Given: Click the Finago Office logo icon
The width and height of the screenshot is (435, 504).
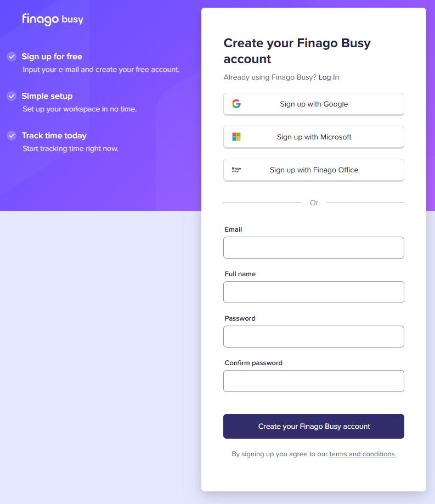Looking at the screenshot, I should click(x=236, y=170).
